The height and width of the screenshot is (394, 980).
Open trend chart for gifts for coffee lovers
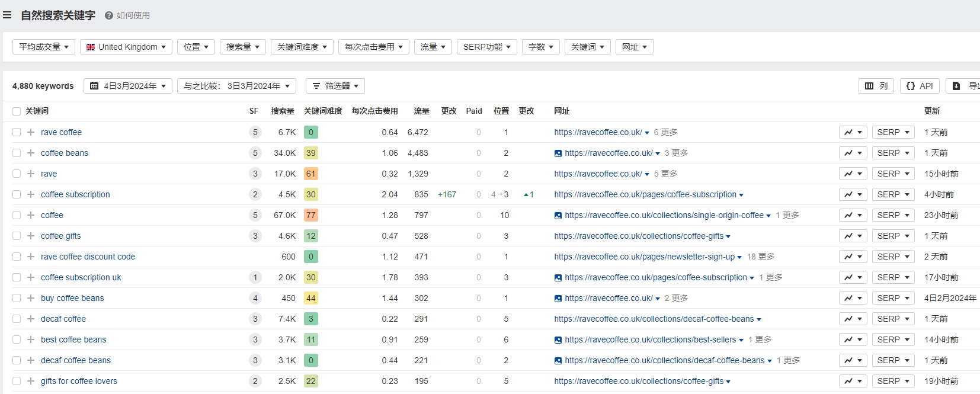click(x=853, y=381)
